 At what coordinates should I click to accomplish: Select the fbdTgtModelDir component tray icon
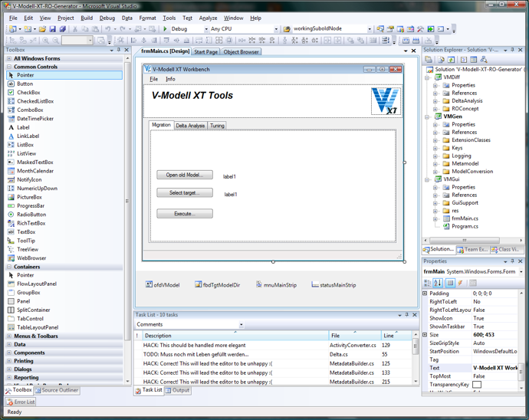click(x=199, y=284)
